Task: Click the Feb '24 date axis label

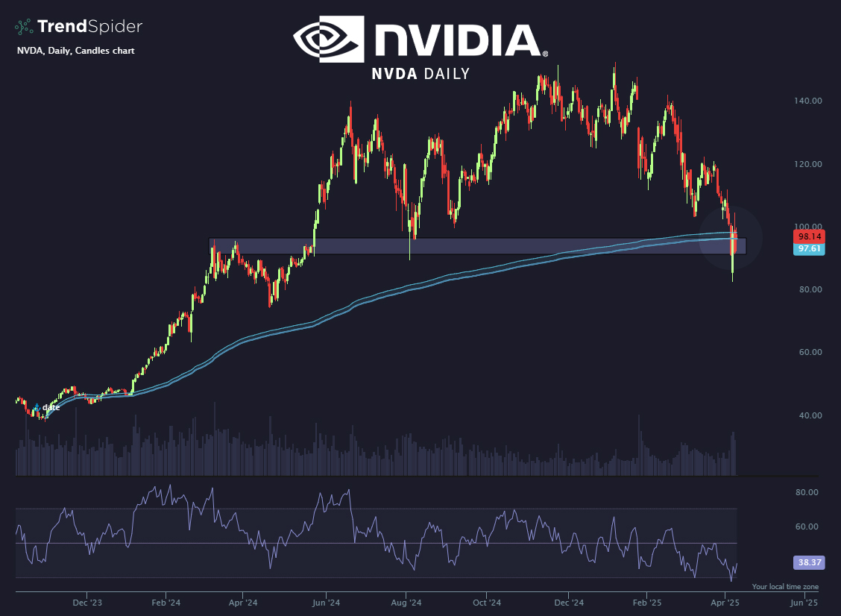Action: tap(166, 603)
